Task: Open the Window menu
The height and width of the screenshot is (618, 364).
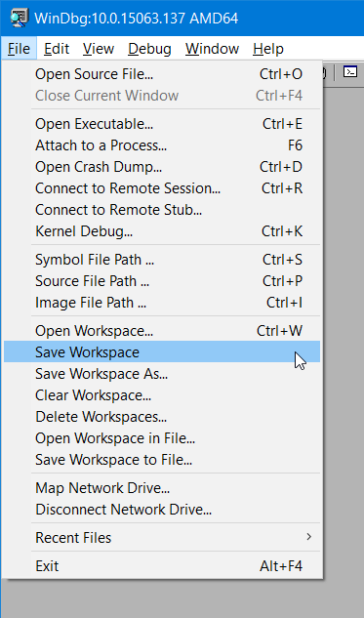Action: (x=213, y=49)
